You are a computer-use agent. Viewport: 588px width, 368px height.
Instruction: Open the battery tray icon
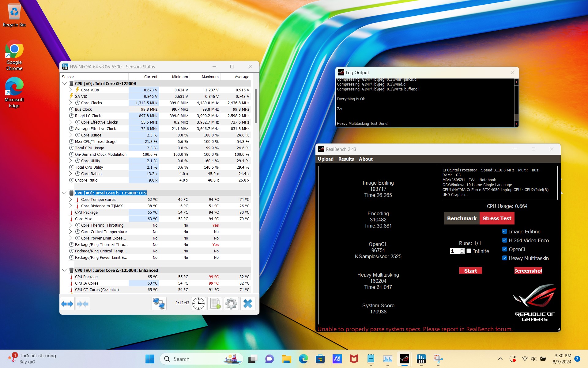pos(543,359)
